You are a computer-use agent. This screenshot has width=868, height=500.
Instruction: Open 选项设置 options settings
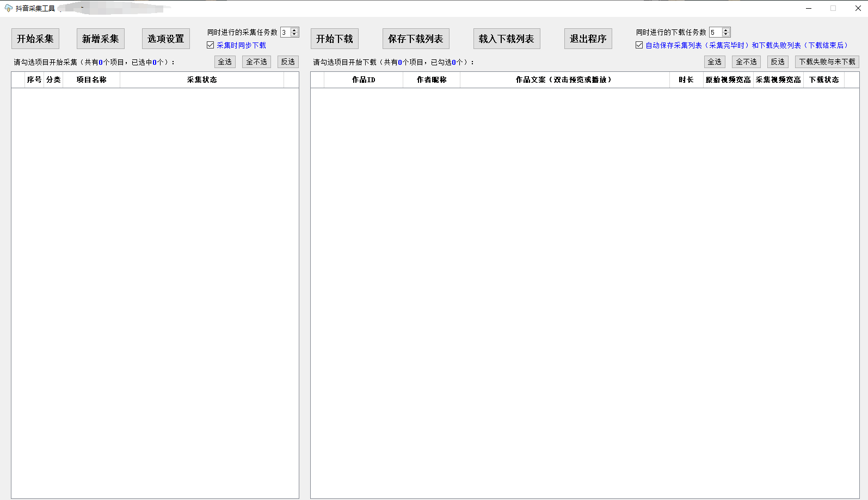pyautogui.click(x=166, y=39)
